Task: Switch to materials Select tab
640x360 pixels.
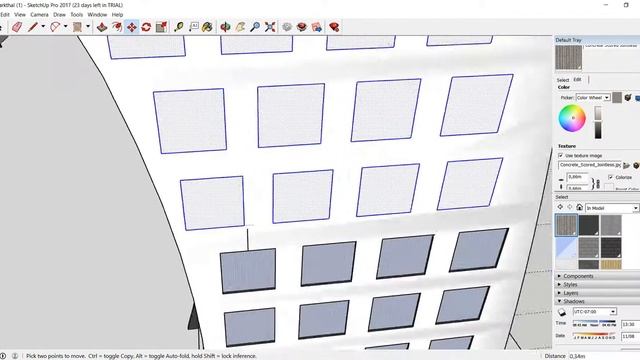Action: [x=562, y=80]
